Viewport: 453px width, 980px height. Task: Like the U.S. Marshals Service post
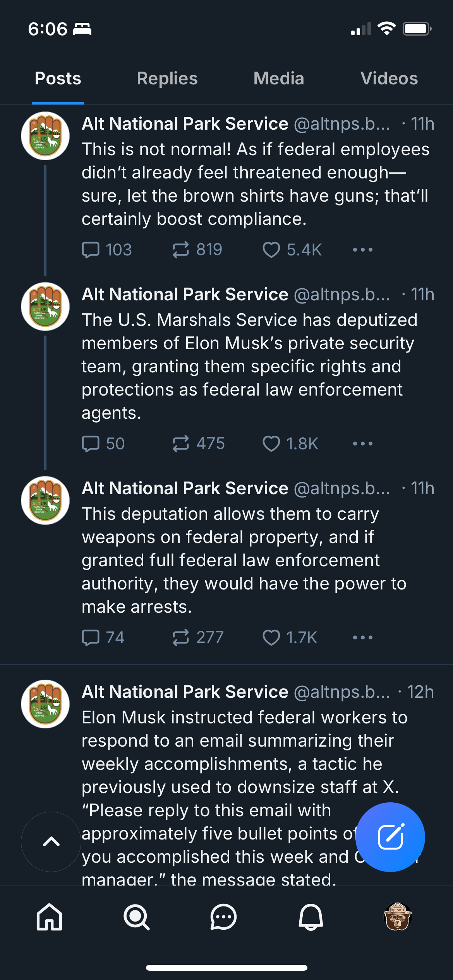point(271,444)
